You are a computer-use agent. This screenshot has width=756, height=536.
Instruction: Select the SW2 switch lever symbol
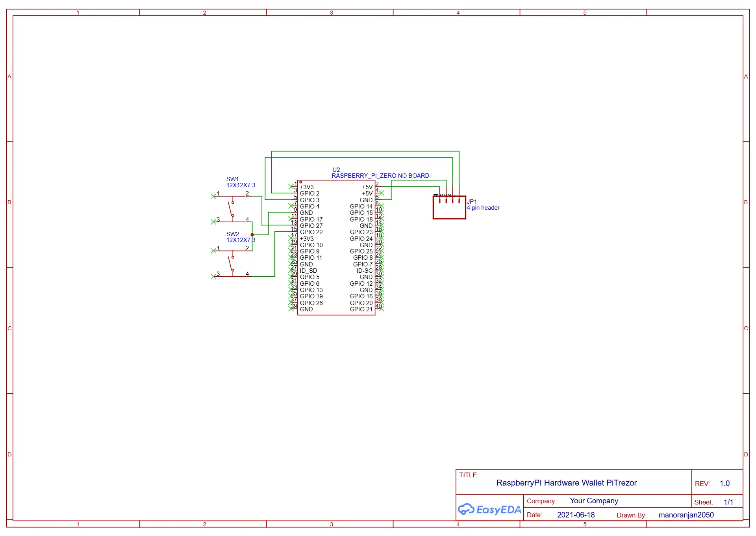[x=232, y=264]
